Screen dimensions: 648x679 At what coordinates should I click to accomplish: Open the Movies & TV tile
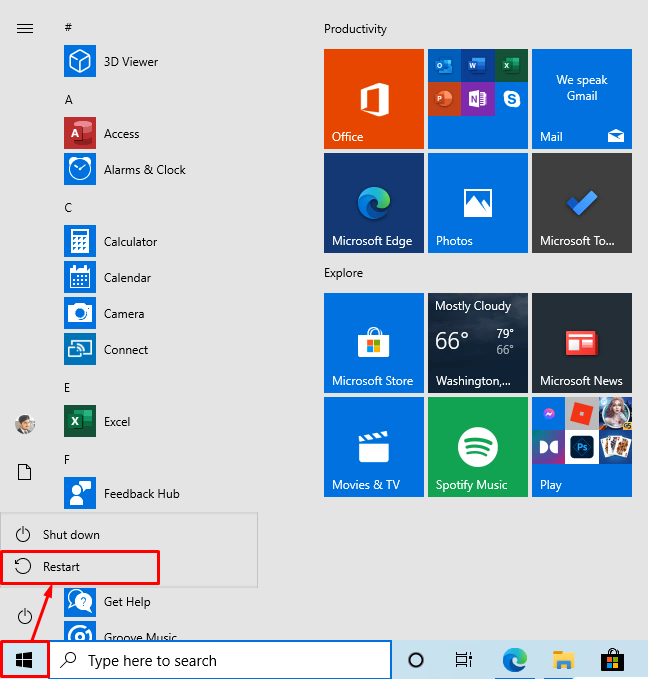coord(374,447)
